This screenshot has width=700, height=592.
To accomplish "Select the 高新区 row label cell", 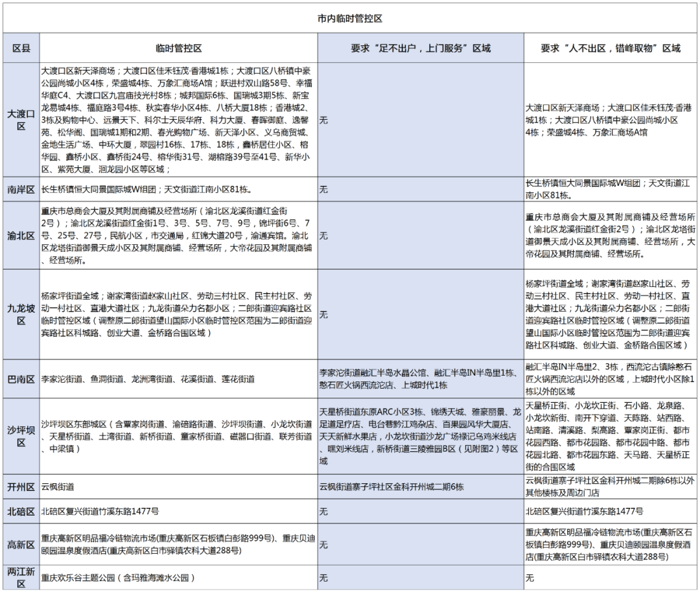I will (x=21, y=544).
